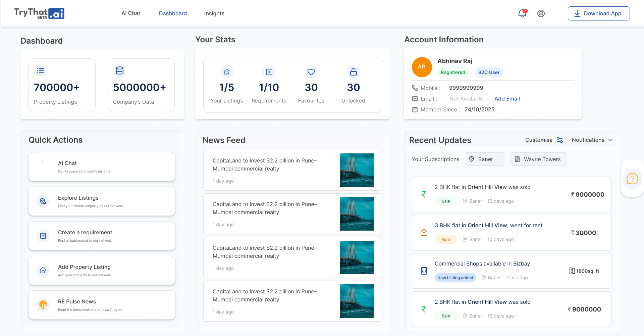
Task: Toggle the Wayne Towers subscription chip
Action: click(x=538, y=159)
